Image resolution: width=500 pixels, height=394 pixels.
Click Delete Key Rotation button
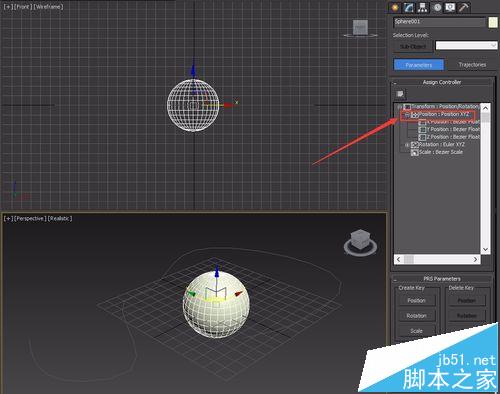click(466, 316)
